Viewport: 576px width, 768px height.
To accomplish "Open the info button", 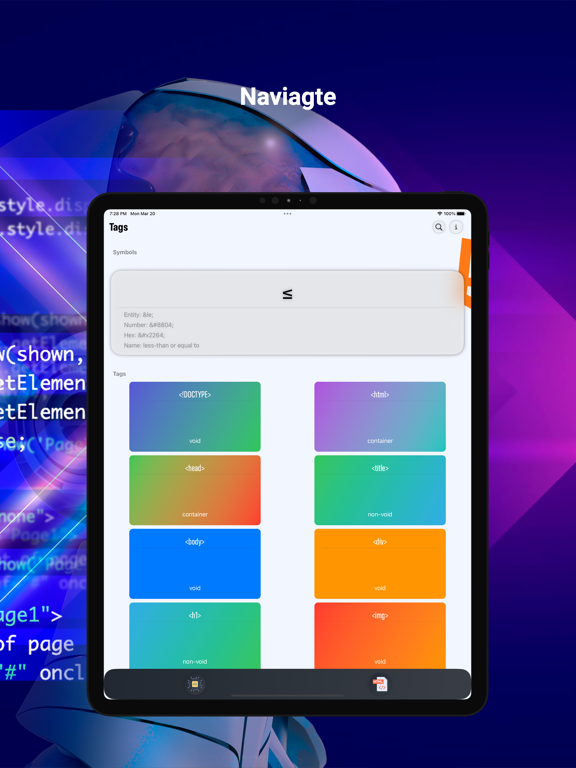I will 456,227.
